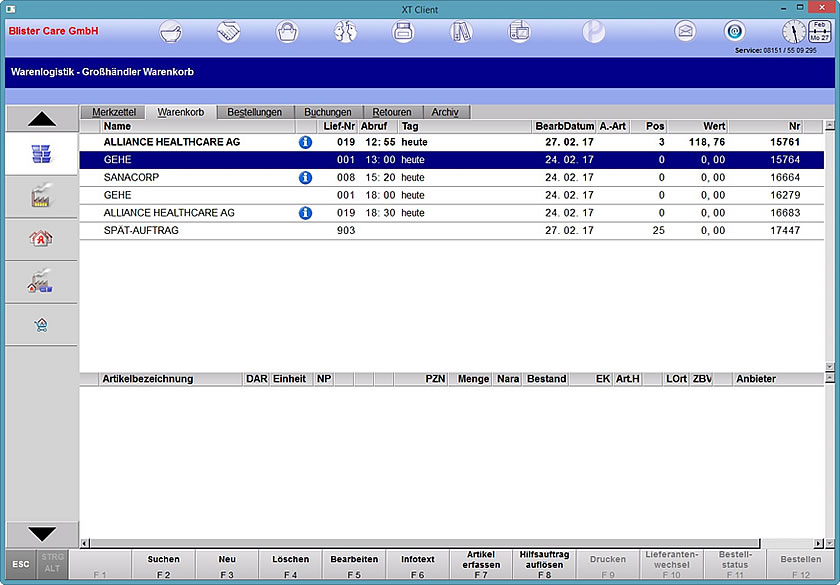
Task: Click the PZN column header
Action: click(421, 379)
